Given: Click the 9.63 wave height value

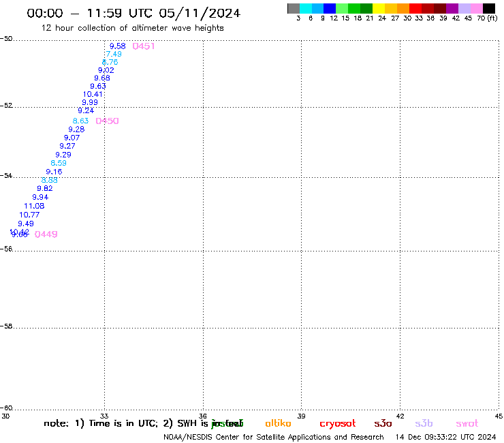Looking at the screenshot, I should (x=98, y=86).
